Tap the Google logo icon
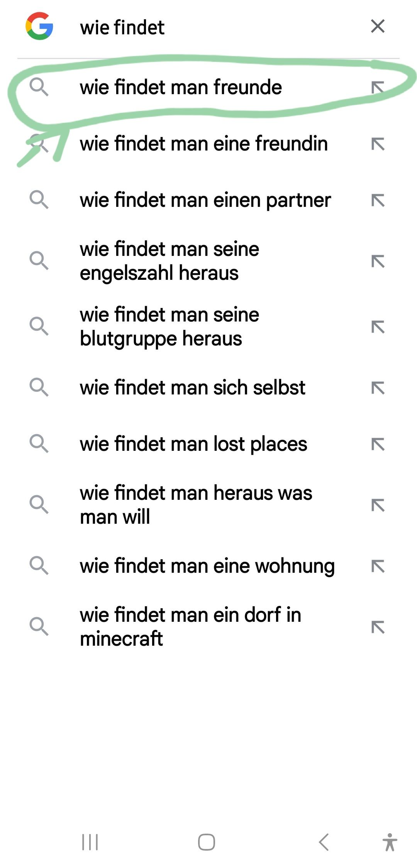This screenshot has width=417, height=868. coord(39,26)
